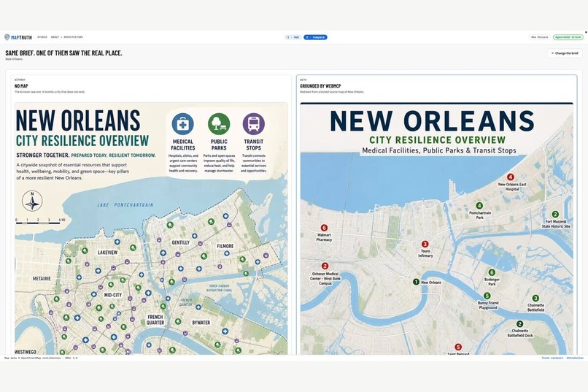This screenshot has height=392, width=588.
Task: Click marker 2 Ochsner Medical Center
Action: point(325,266)
